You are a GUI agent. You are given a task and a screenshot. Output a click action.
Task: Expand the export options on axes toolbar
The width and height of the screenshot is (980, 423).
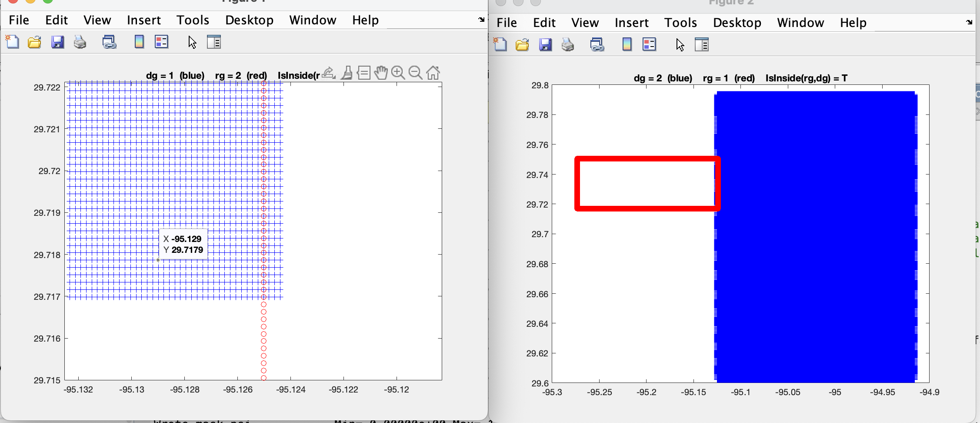[x=329, y=73]
